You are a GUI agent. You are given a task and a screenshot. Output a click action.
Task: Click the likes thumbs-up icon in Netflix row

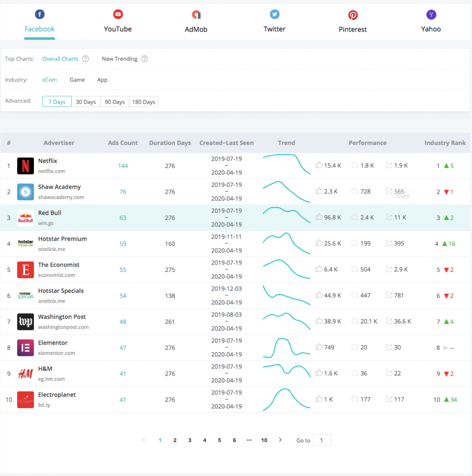coord(319,165)
